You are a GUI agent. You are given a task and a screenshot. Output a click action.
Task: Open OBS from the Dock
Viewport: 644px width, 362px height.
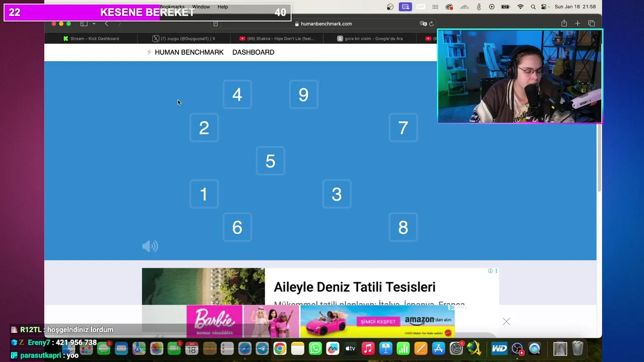(517, 348)
